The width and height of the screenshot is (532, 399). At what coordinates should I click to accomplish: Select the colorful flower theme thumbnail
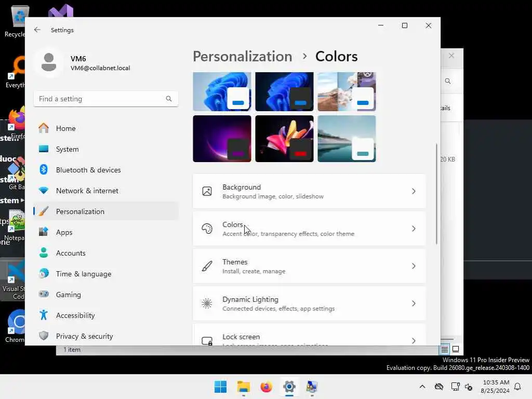pos(284,138)
